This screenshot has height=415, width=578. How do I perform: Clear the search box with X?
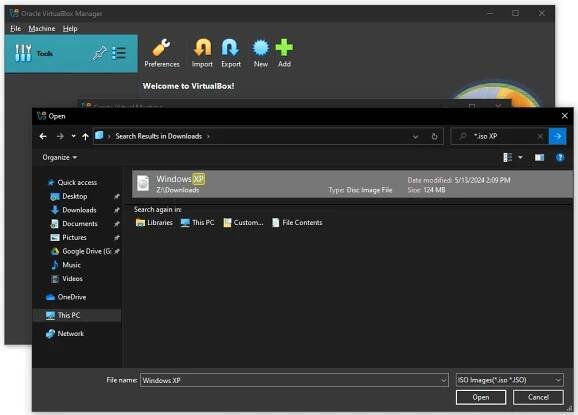[540, 136]
